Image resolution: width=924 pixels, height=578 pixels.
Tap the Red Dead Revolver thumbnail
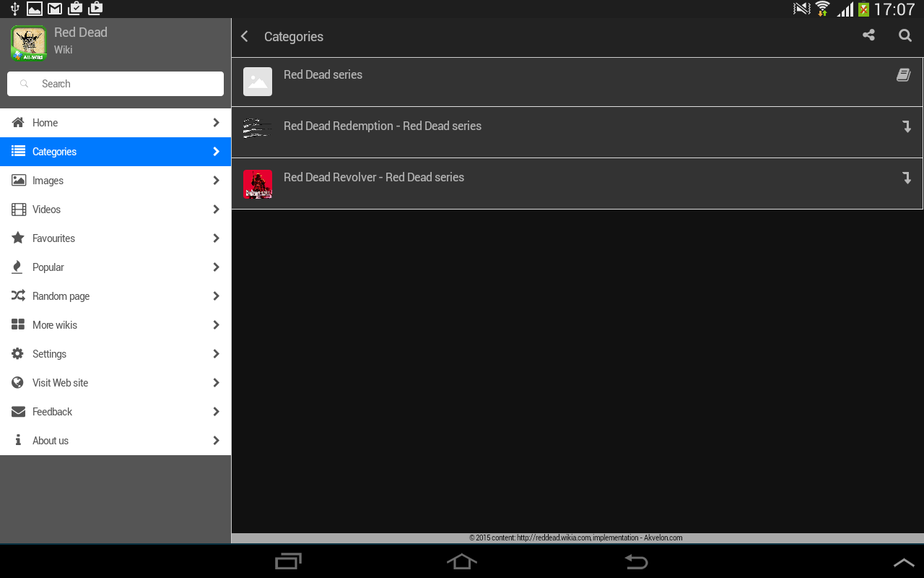point(258,184)
